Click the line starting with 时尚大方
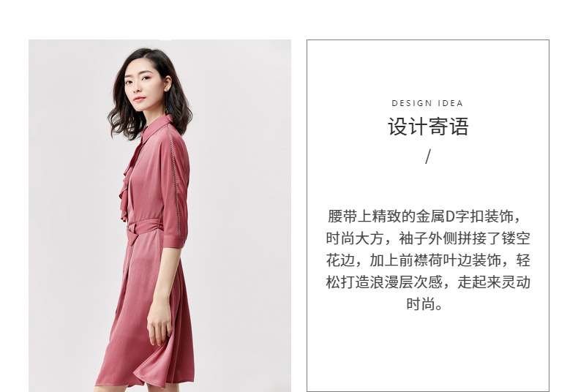Viewport: 578px width, 392px height. pyautogui.click(x=428, y=238)
